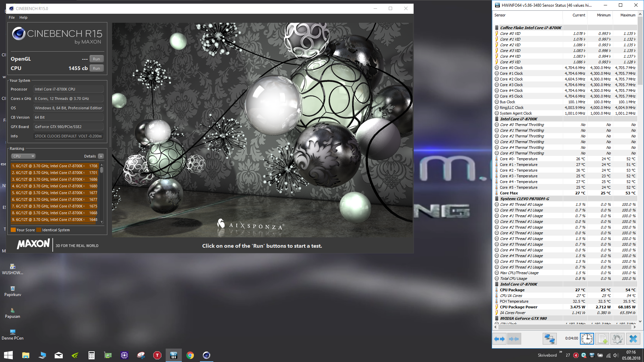The width and height of the screenshot is (644, 362).
Task: Run the OpenGL benchmark
Action: pos(97,59)
